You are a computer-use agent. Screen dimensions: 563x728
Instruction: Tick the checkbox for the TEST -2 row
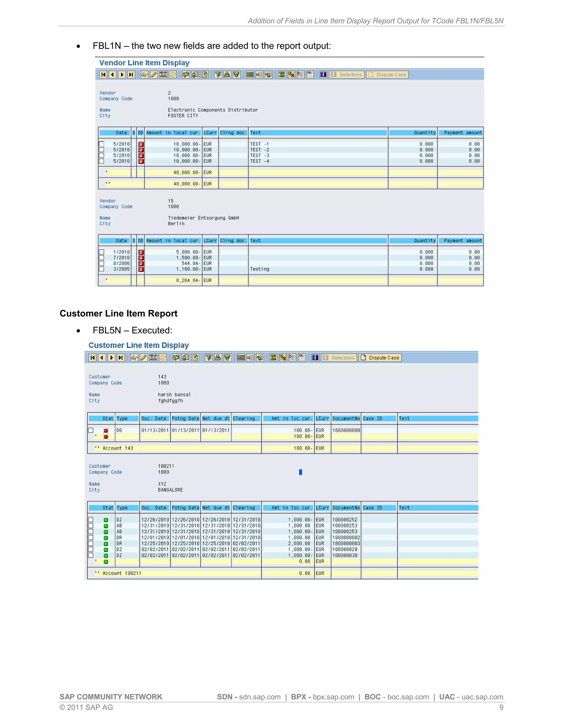[101, 150]
